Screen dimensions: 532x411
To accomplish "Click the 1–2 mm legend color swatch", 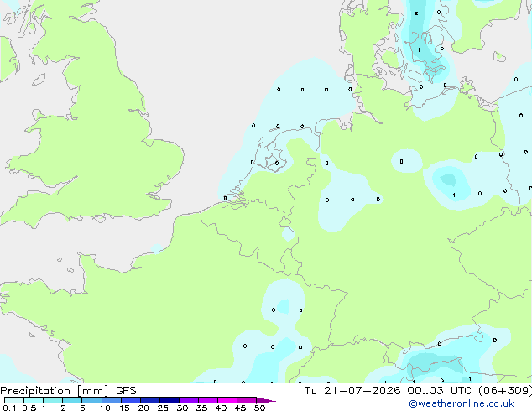I will point(53,400).
